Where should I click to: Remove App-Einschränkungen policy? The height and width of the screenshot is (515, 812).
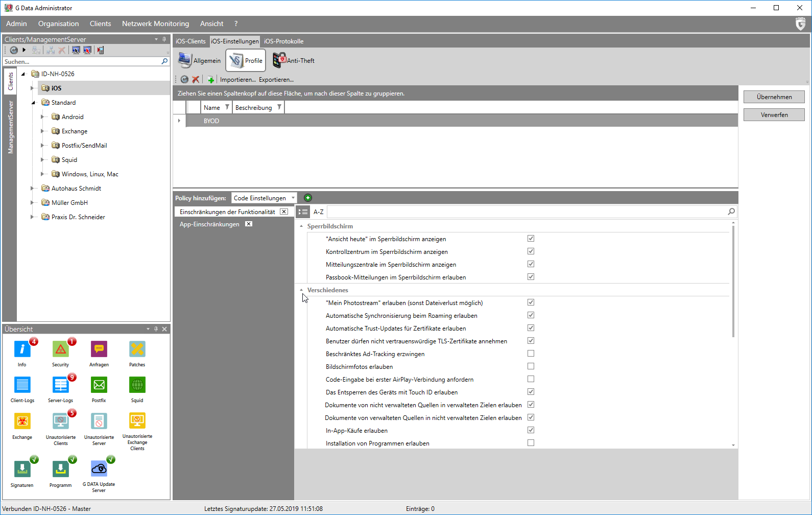249,224
